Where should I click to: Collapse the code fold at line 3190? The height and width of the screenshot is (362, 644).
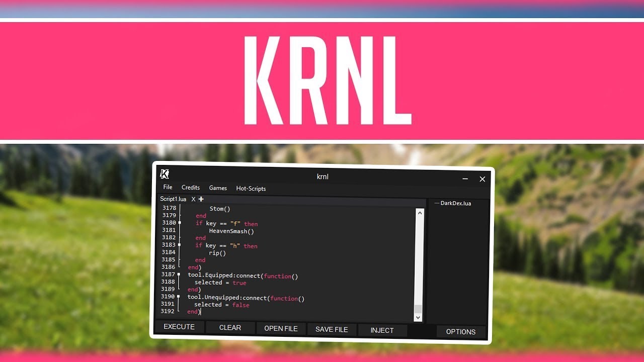point(179,297)
